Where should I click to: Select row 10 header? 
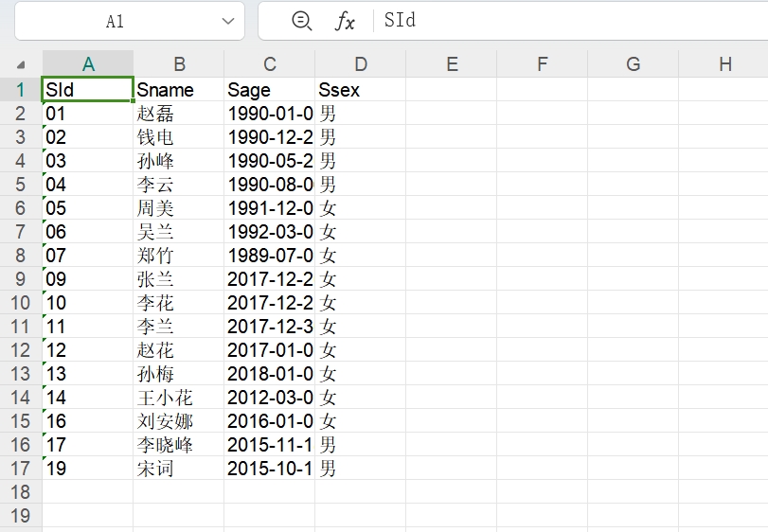coord(21,303)
